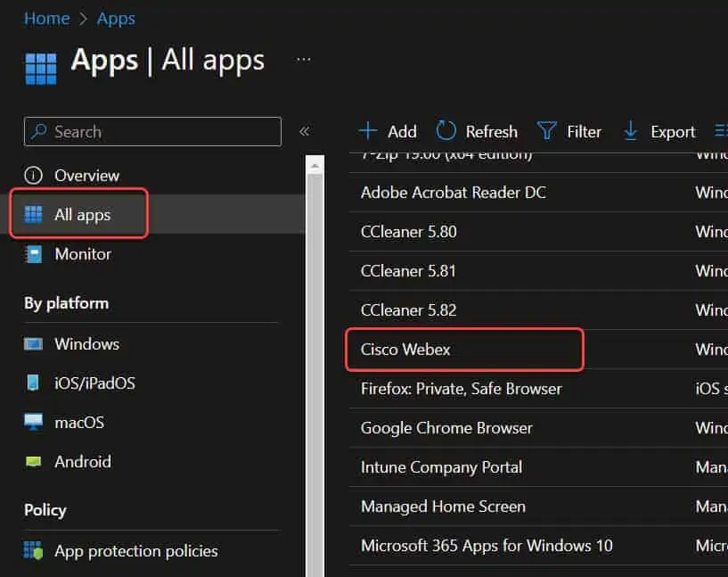Image resolution: width=728 pixels, height=577 pixels.
Task: Click iOS type cell in Firefox row
Action: coord(712,389)
